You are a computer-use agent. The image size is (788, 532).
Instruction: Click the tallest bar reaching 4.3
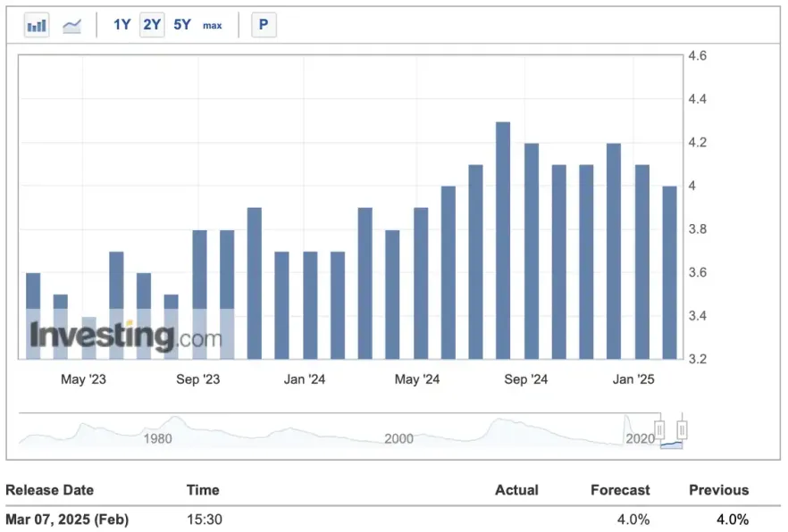(503, 241)
